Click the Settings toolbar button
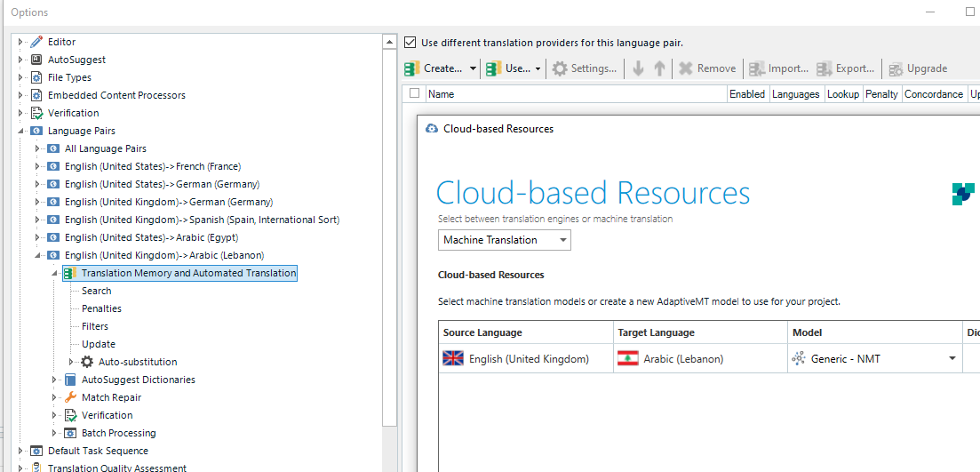The image size is (980, 472). coord(586,68)
